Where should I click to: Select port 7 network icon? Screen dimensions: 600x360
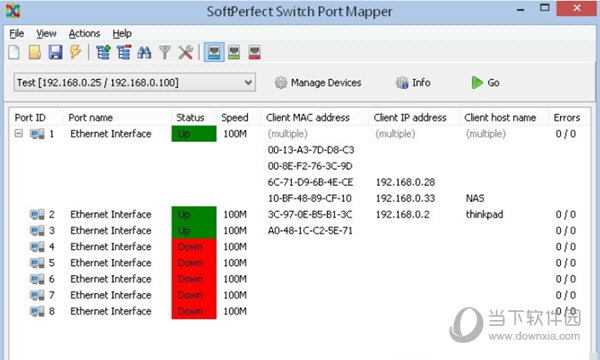click(37, 295)
